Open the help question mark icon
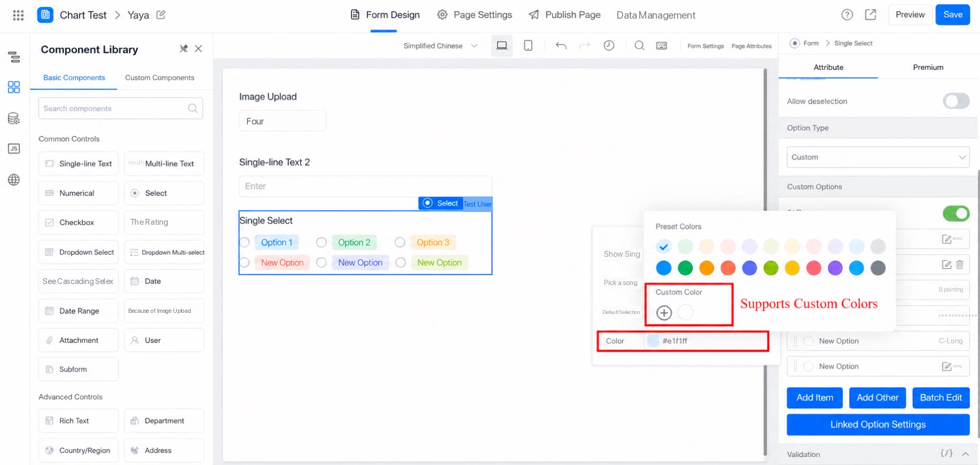This screenshot has width=980, height=465. click(847, 15)
